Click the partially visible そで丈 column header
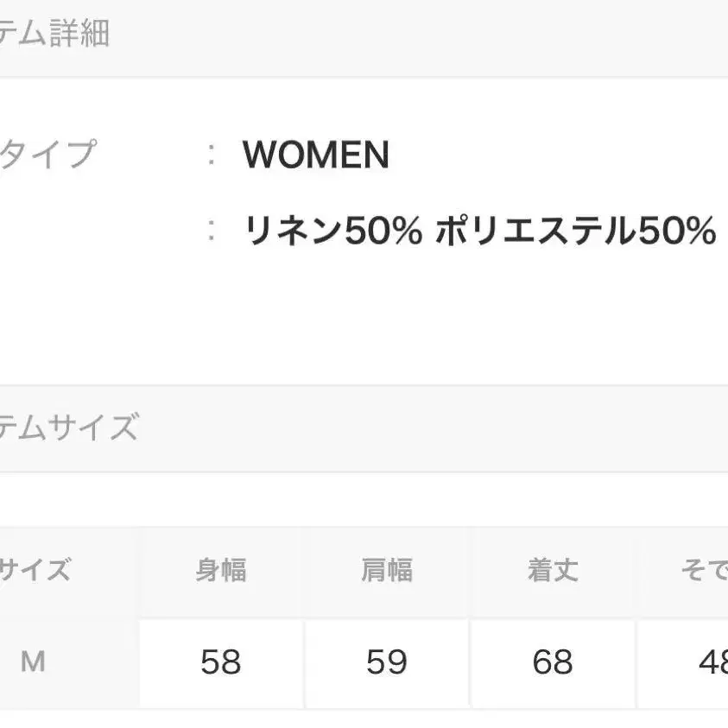Screen dimensions: 728x728 pyautogui.click(x=704, y=571)
